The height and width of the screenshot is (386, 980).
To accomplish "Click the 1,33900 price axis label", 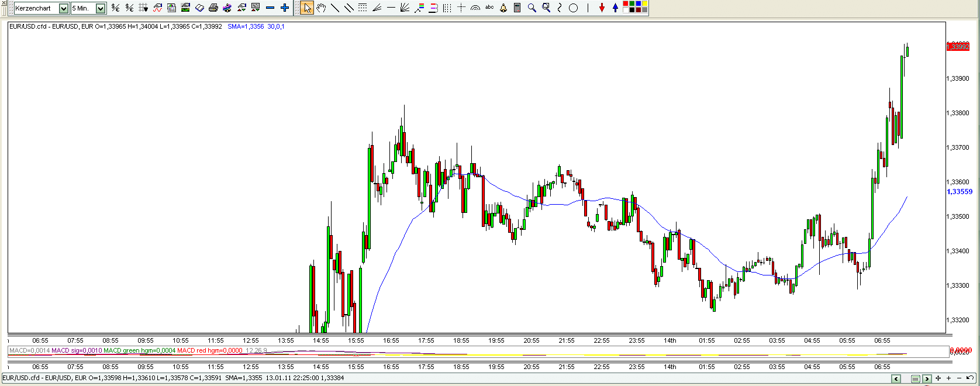I will [958, 78].
